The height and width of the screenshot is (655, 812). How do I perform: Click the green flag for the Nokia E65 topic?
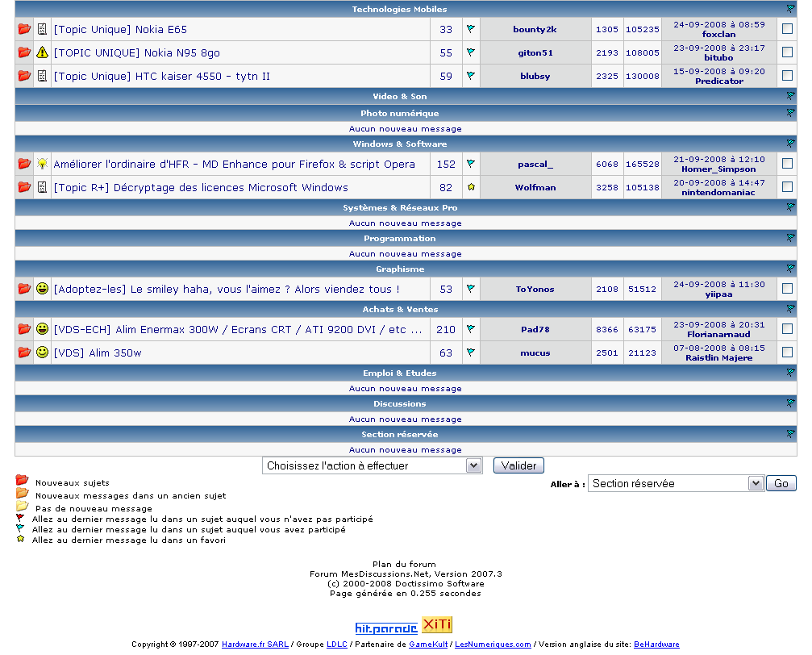point(471,29)
